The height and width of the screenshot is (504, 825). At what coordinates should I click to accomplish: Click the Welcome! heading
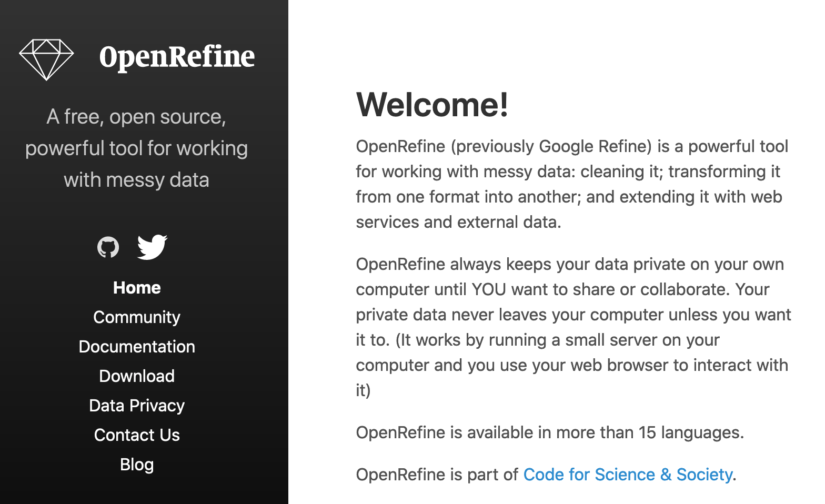[432, 104]
